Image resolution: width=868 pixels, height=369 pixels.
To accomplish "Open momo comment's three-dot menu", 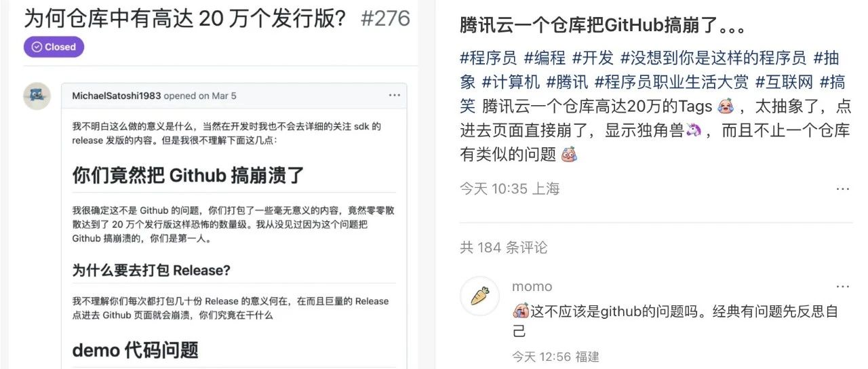I will pyautogui.click(x=842, y=286).
